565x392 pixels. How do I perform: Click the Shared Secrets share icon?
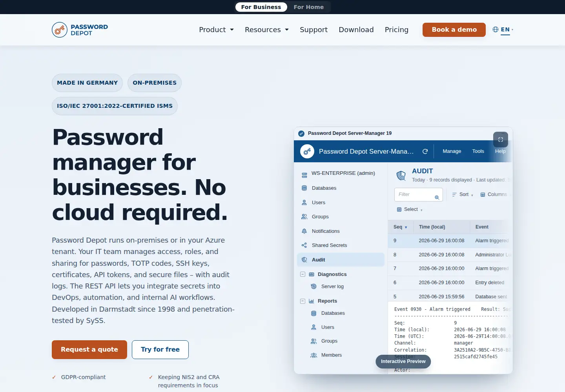[304, 245]
